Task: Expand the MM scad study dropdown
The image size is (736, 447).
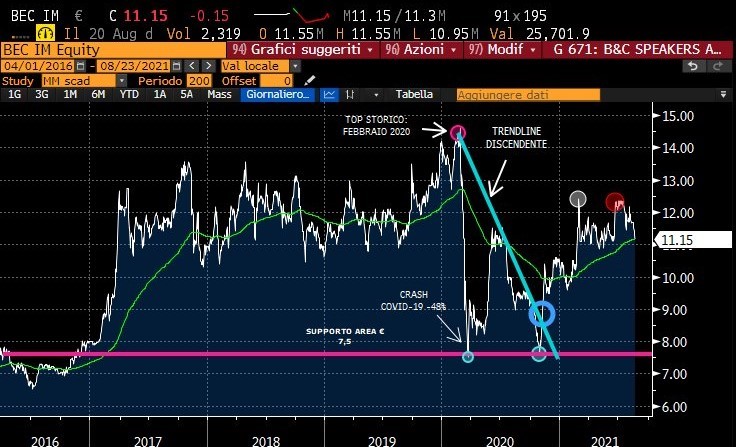Action: [122, 80]
